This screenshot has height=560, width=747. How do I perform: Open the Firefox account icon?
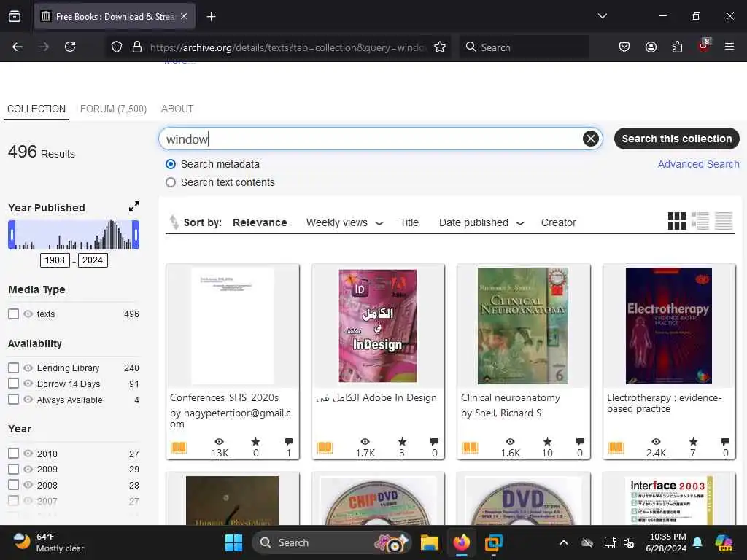point(651,47)
